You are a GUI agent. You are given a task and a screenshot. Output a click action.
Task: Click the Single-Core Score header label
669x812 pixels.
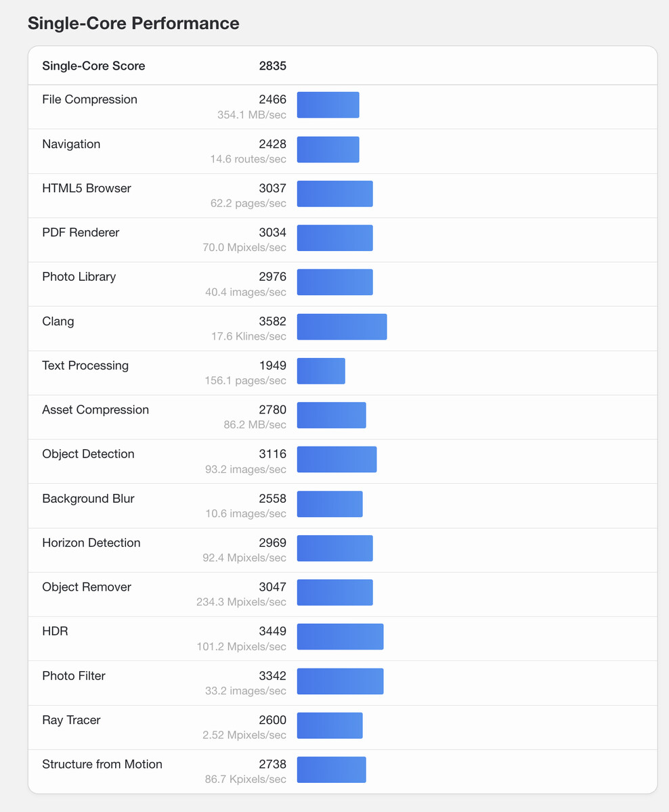point(93,66)
